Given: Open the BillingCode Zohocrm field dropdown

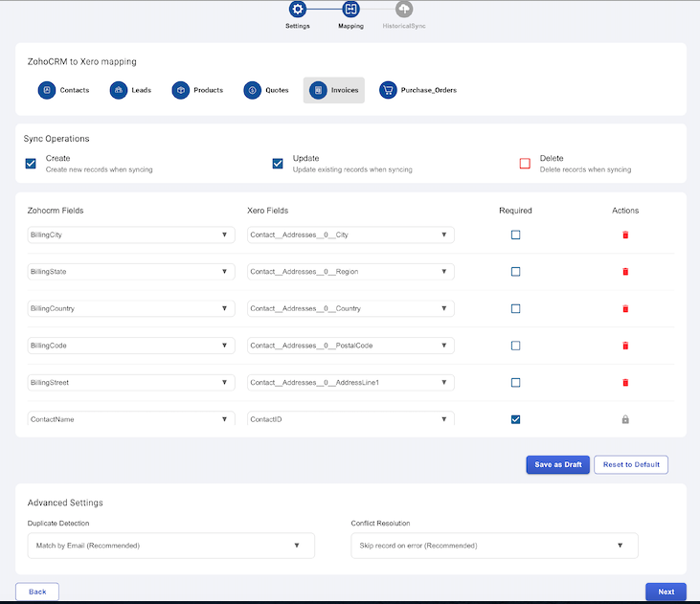Looking at the screenshot, I should [x=131, y=346].
